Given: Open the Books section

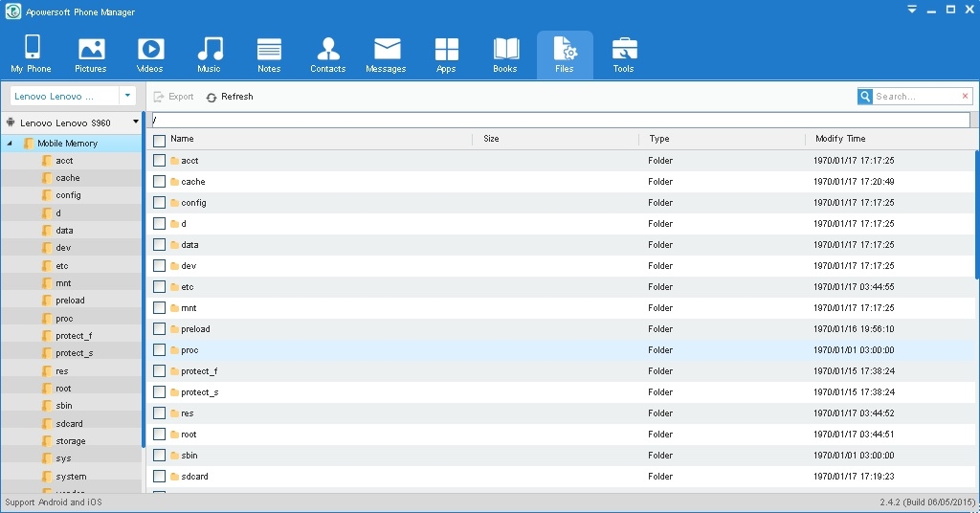Looking at the screenshot, I should point(505,55).
